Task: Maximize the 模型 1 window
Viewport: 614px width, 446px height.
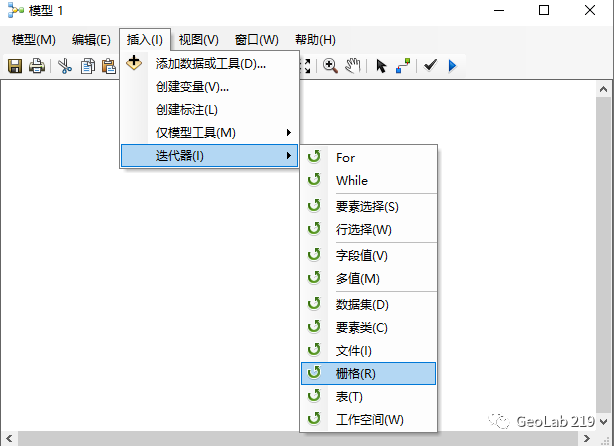Action: pos(544,10)
